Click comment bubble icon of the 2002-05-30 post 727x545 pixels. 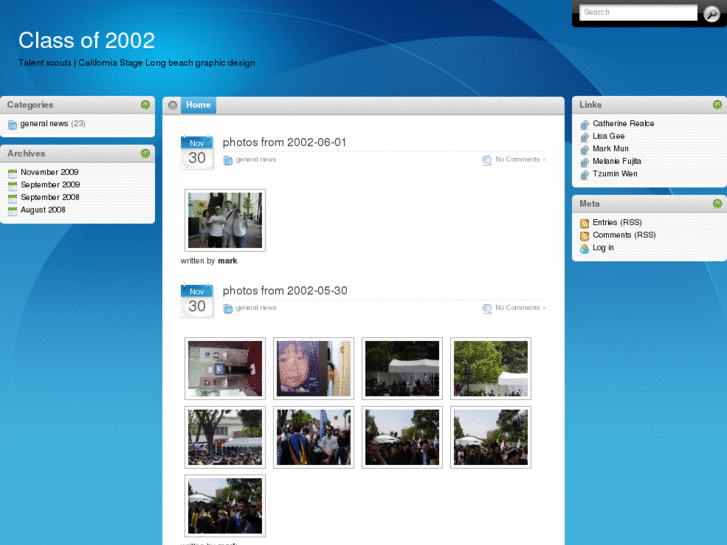[487, 309]
